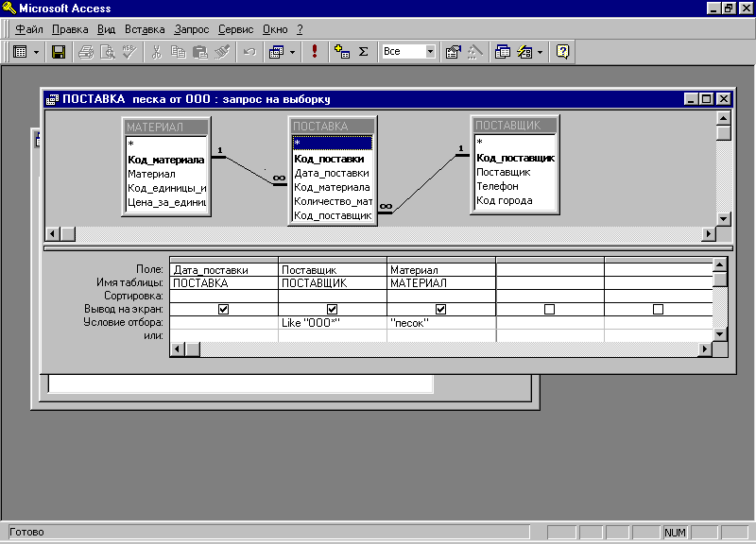Uncheck display box for Дата_поставки column
The image size is (756, 544).
click(x=223, y=310)
